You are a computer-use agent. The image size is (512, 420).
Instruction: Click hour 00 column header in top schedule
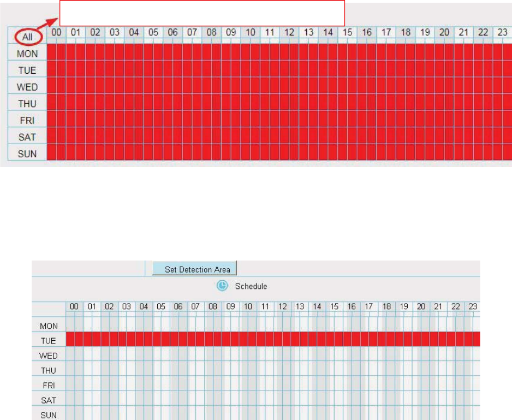tap(56, 32)
